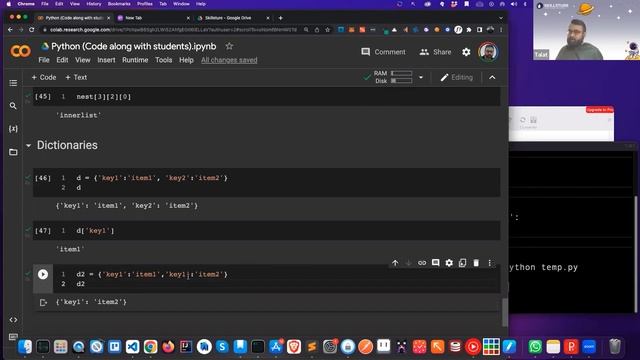Image resolution: width=640 pixels, height=360 pixels.
Task: Open the Help menu in Colab
Action: (186, 60)
